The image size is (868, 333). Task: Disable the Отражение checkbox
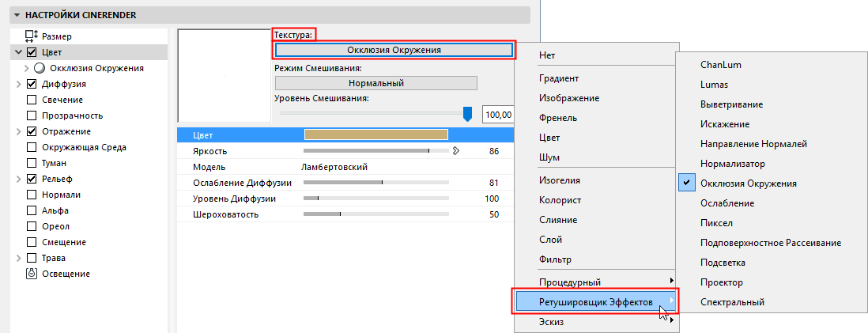tap(32, 131)
